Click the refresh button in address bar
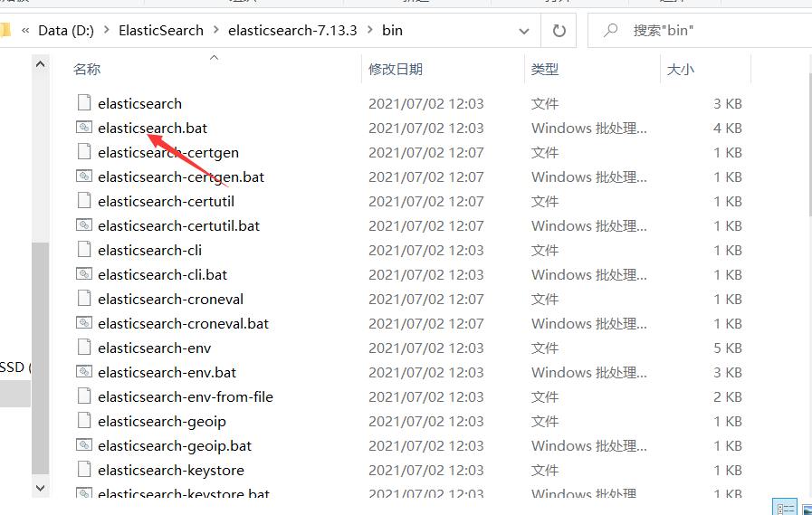812x515 pixels. [x=559, y=31]
